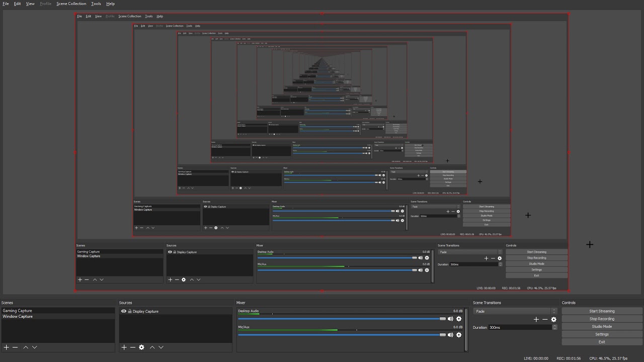Open the File menu
This screenshot has width=644, height=362.
6,4
